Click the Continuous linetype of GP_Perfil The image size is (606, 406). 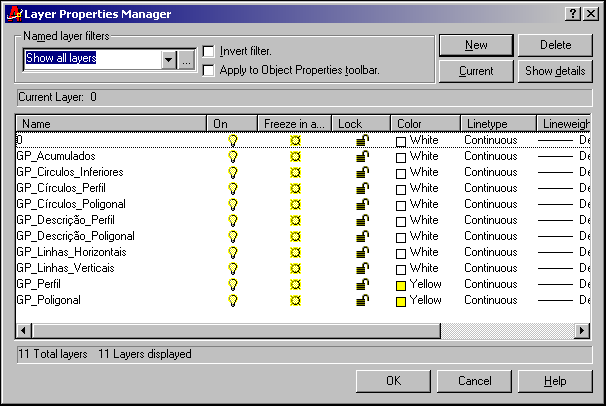pyautogui.click(x=491, y=285)
